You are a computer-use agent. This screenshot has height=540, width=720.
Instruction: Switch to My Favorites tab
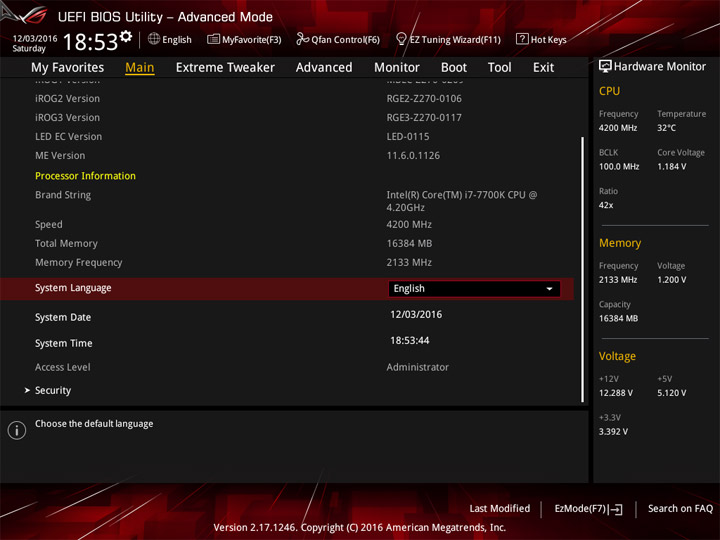(x=68, y=68)
